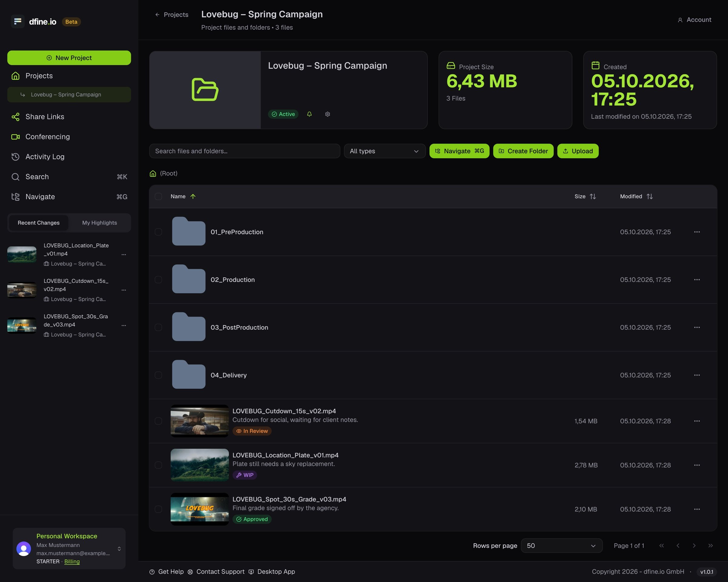Click the Create Folder button
Viewport: 728px width, 582px height.
[523, 151]
